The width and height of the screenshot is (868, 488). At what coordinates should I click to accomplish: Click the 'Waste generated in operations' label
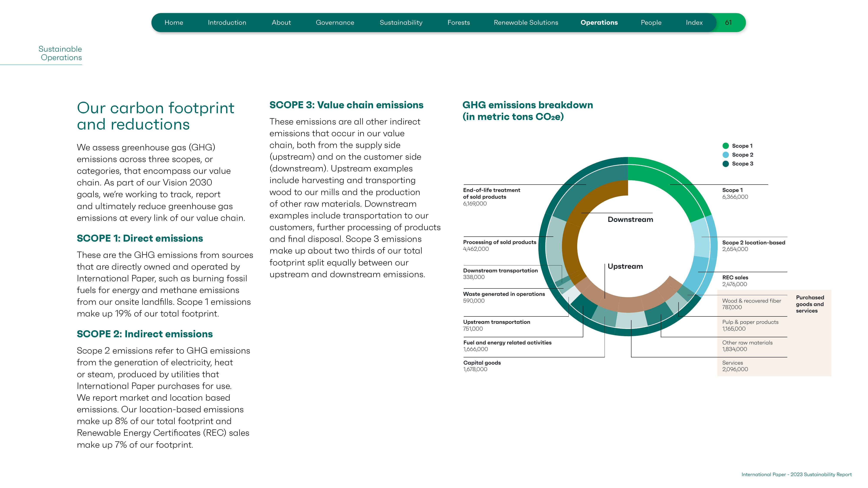tap(504, 294)
